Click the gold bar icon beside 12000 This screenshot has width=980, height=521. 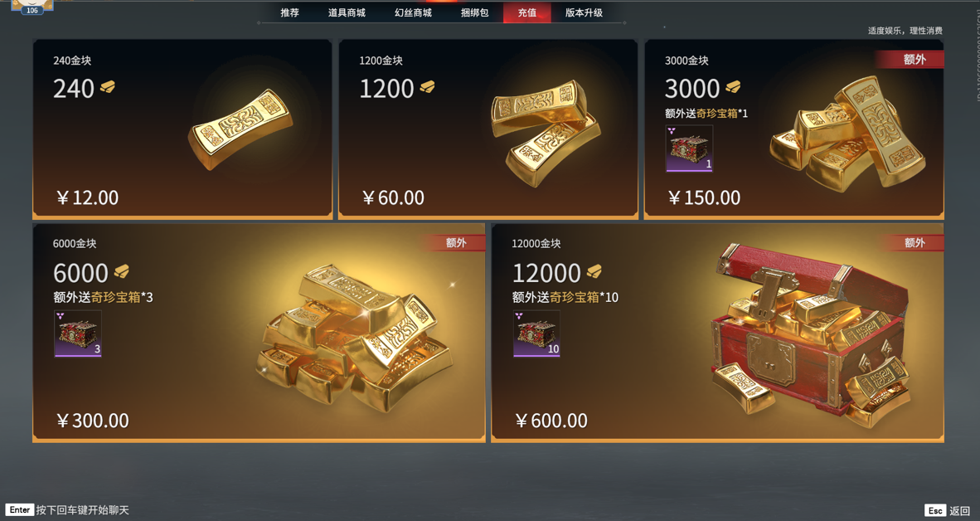594,271
